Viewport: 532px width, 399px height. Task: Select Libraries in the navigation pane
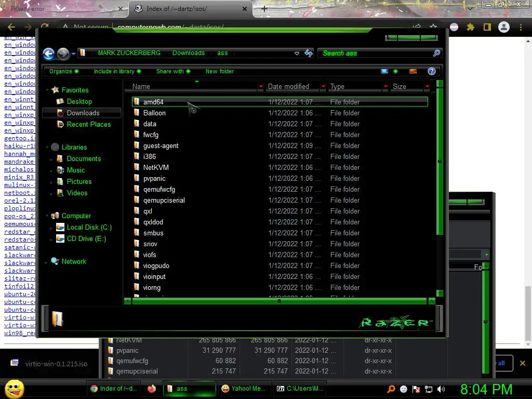74,147
